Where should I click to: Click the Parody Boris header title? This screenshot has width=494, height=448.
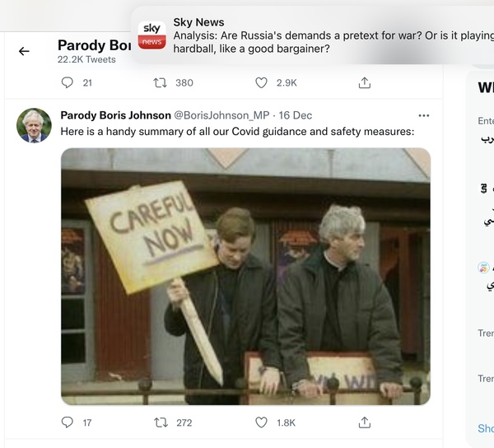94,45
